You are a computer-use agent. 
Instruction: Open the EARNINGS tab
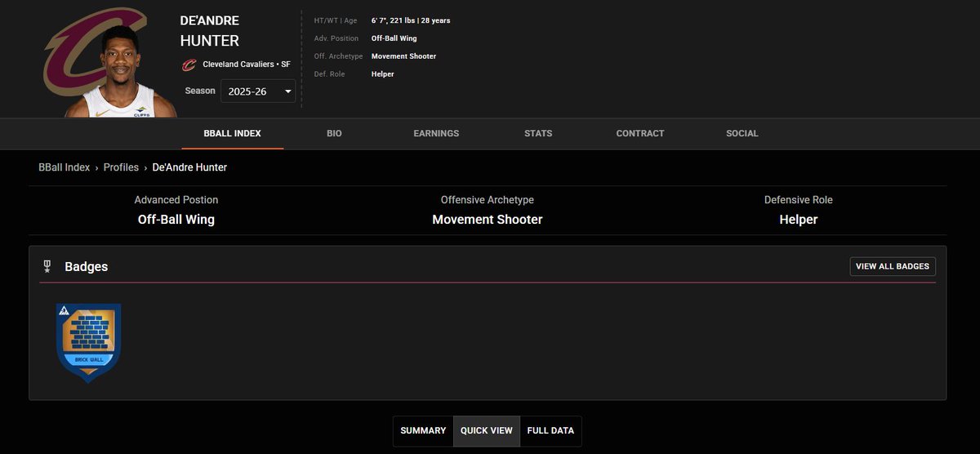[x=436, y=133]
